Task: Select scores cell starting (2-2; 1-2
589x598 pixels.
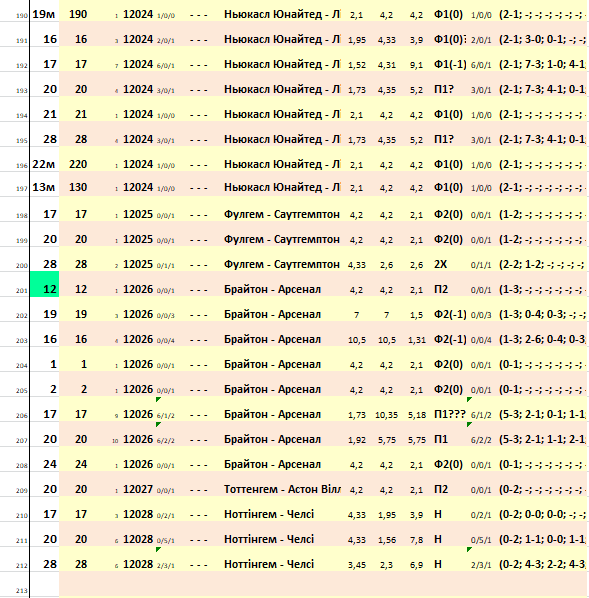Action: (542, 264)
